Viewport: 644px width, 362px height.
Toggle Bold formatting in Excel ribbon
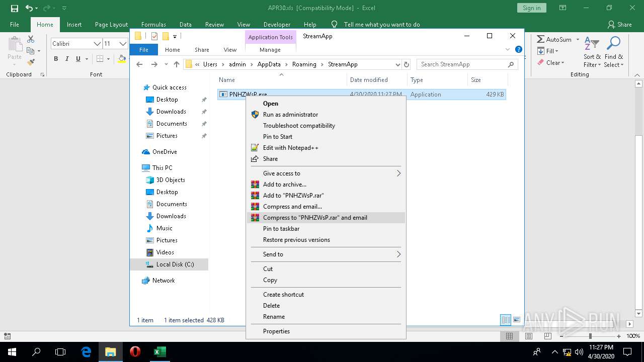coord(56,59)
